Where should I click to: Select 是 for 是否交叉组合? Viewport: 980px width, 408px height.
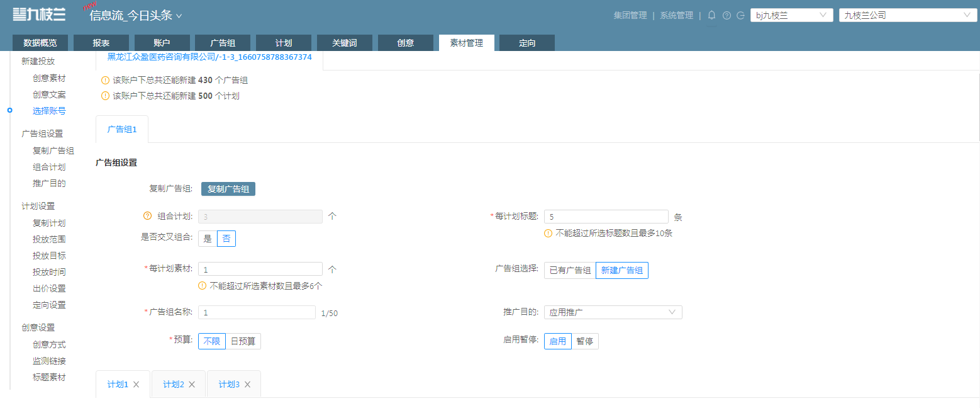208,239
